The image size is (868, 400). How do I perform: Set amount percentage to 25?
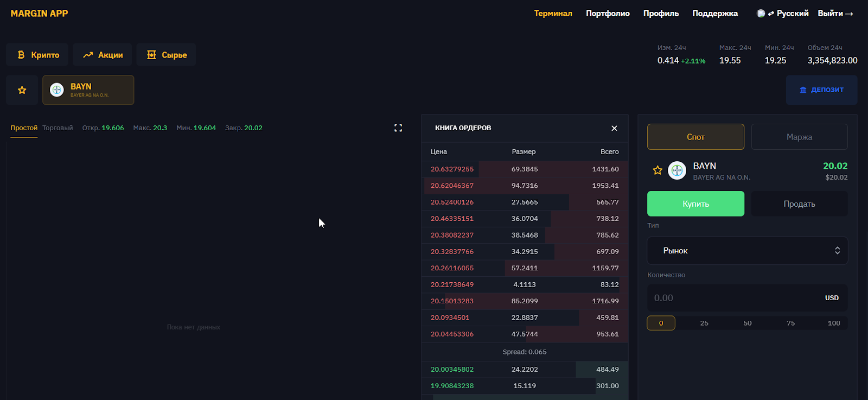click(704, 323)
